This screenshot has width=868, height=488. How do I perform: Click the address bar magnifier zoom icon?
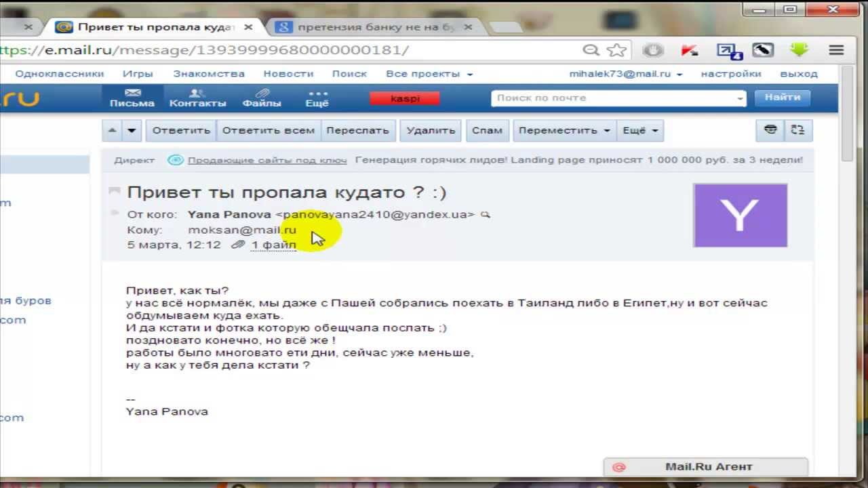pyautogui.click(x=591, y=50)
